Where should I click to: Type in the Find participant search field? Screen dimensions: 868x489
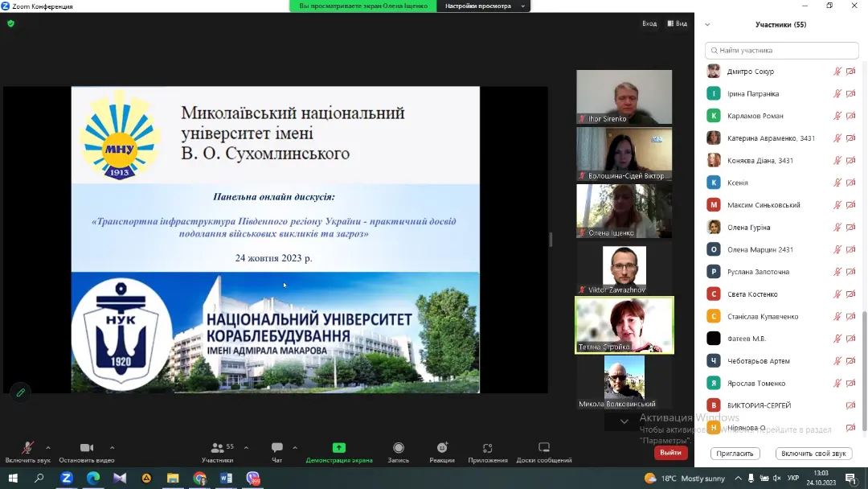pyautogui.click(x=781, y=50)
